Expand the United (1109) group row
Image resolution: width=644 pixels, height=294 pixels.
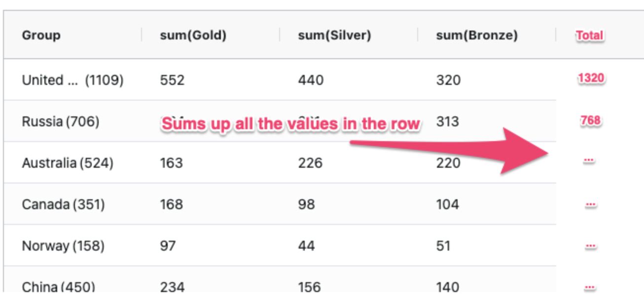(72, 80)
